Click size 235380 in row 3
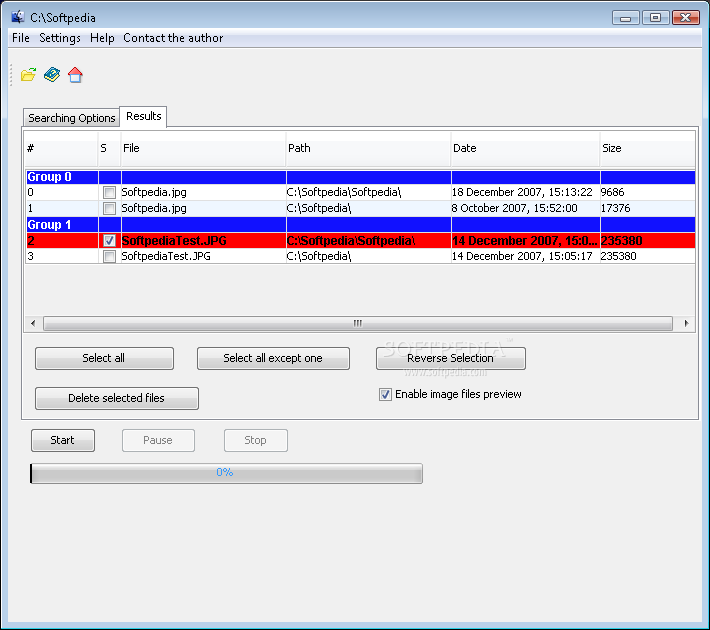 pyautogui.click(x=619, y=256)
